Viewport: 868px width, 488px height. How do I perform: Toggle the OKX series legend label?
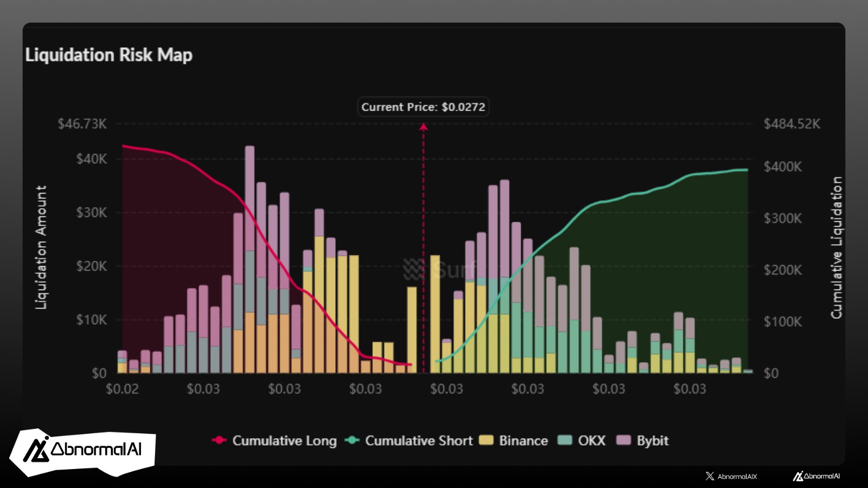tap(591, 440)
